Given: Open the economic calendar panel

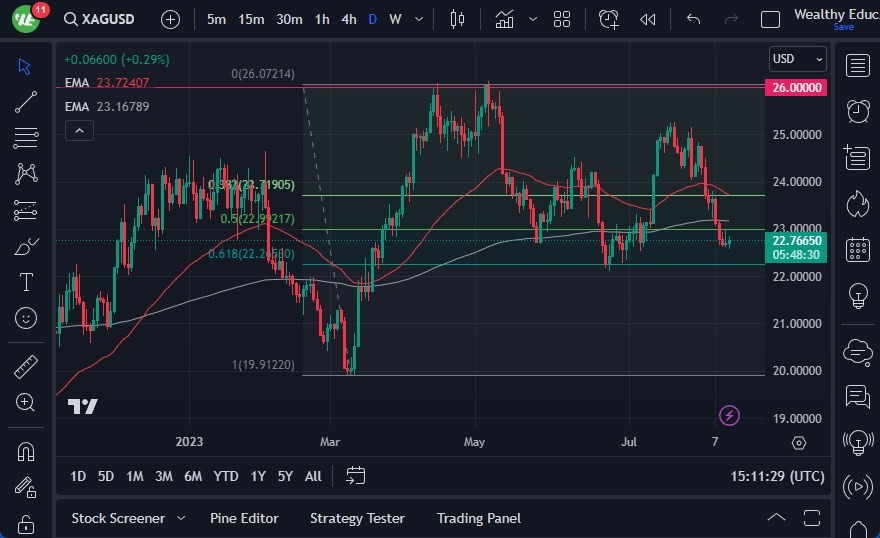Looking at the screenshot, I should 857,249.
